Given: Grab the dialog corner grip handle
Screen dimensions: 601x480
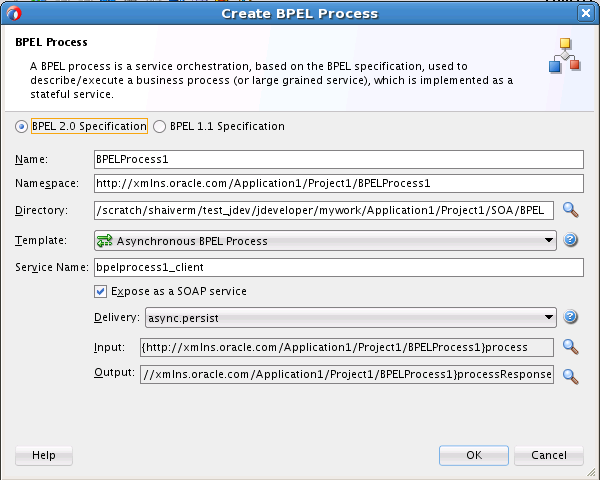Looking at the screenshot, I should click(x=591, y=472).
